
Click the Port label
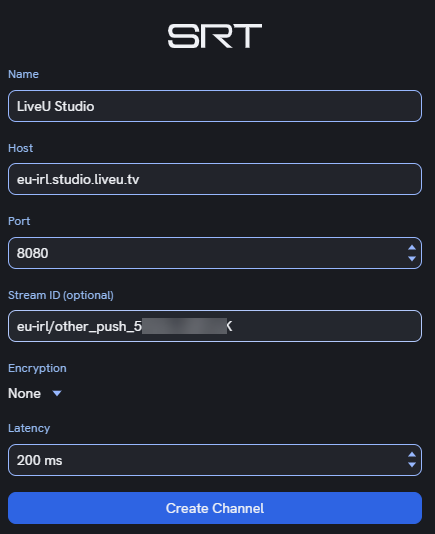pos(19,221)
